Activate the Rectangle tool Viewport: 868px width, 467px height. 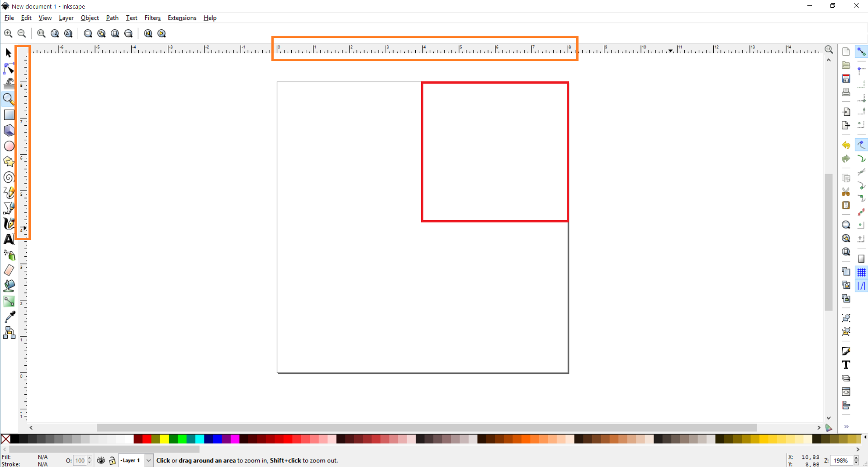tap(8, 114)
